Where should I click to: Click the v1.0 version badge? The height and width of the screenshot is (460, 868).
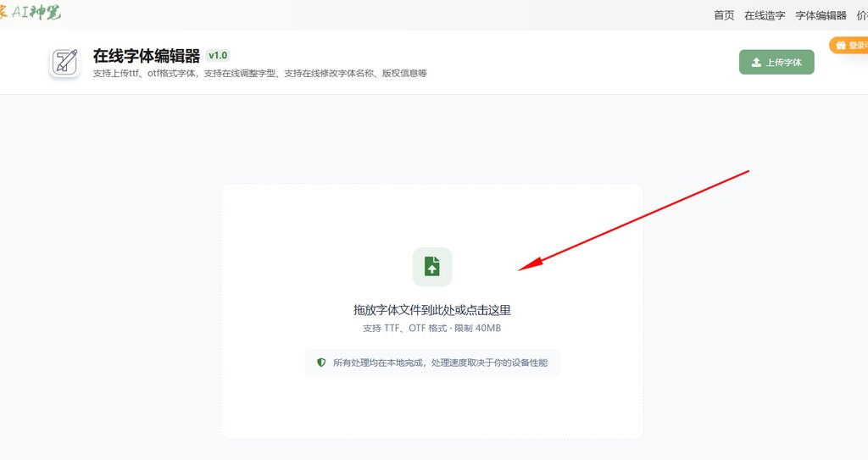pyautogui.click(x=218, y=55)
